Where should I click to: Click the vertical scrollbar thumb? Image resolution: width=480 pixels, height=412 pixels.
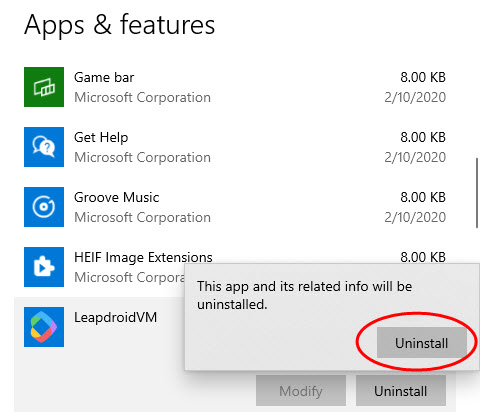(477, 193)
